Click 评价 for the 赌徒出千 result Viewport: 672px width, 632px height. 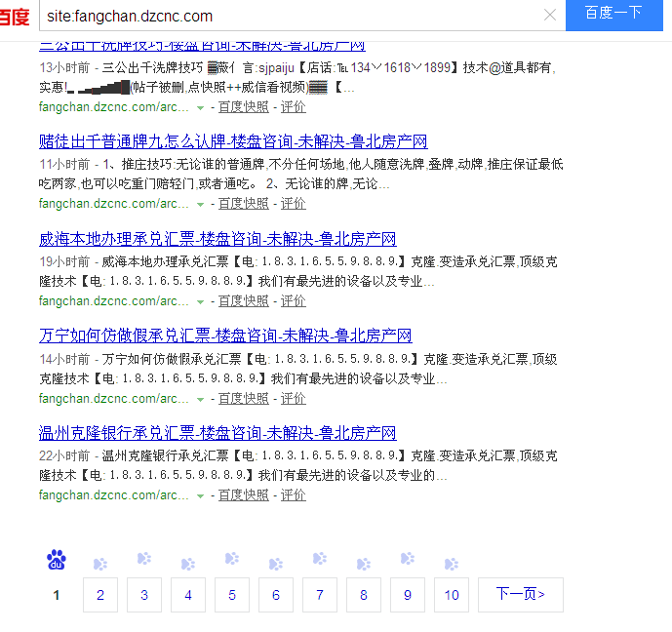click(x=294, y=204)
